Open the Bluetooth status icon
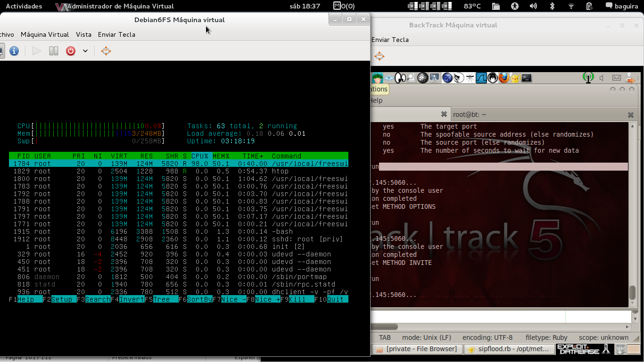The height and width of the screenshot is (362, 644). click(x=552, y=6)
